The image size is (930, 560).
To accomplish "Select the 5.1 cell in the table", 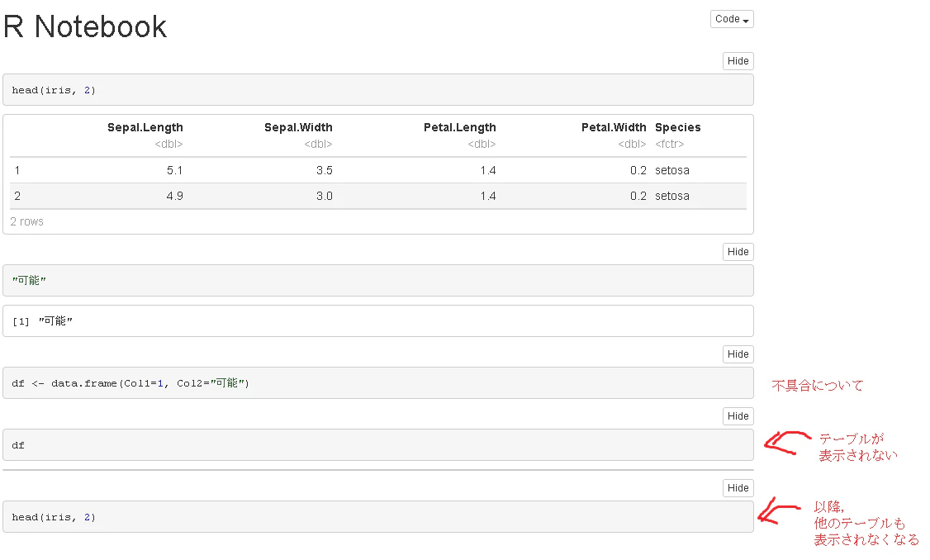I will pyautogui.click(x=174, y=170).
